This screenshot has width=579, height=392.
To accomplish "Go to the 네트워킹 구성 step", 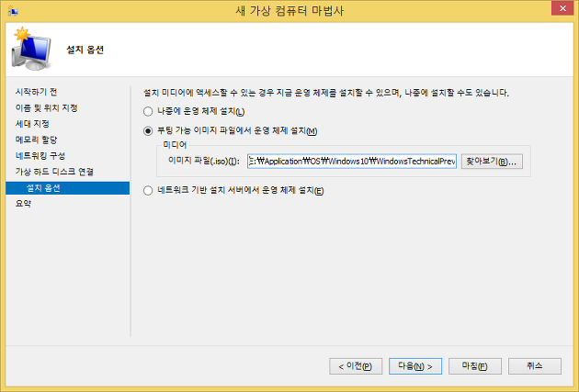I will 40,156.
